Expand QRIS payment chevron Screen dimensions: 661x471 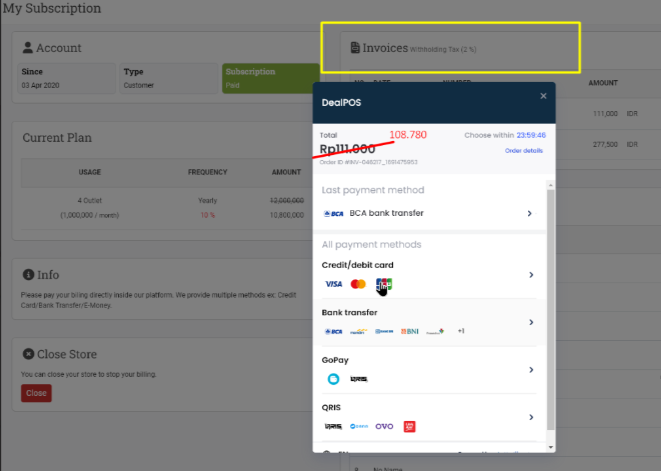(531, 417)
